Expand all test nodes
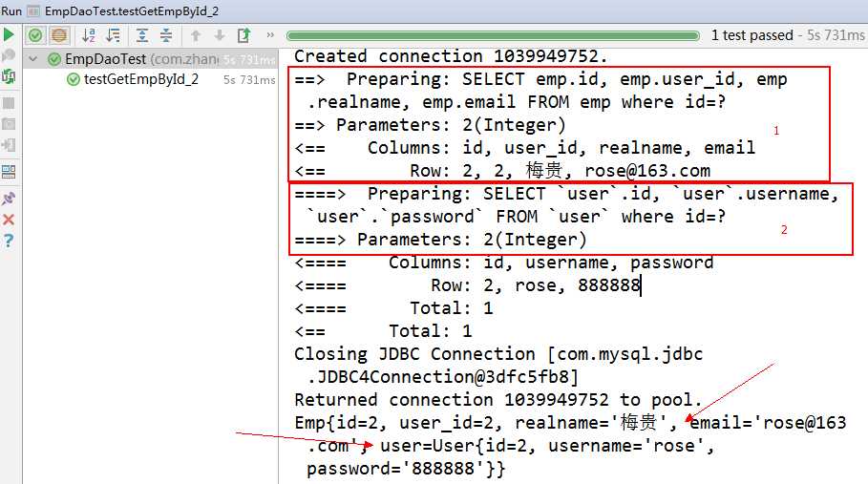Screen dimensions: 868x484 pos(142,35)
